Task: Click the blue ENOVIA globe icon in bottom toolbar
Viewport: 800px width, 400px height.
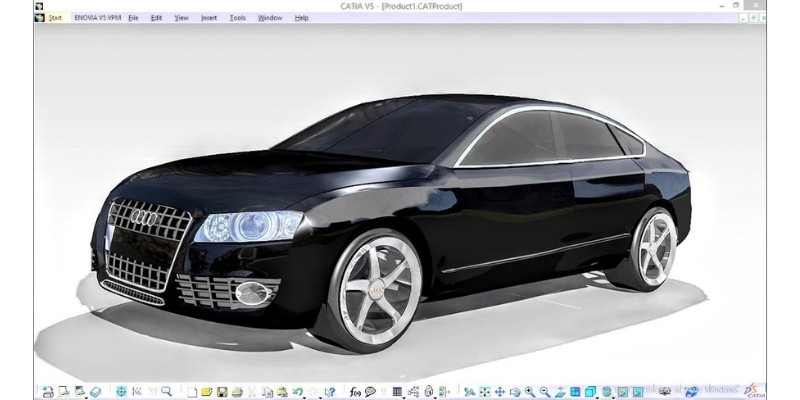Action: point(691,392)
